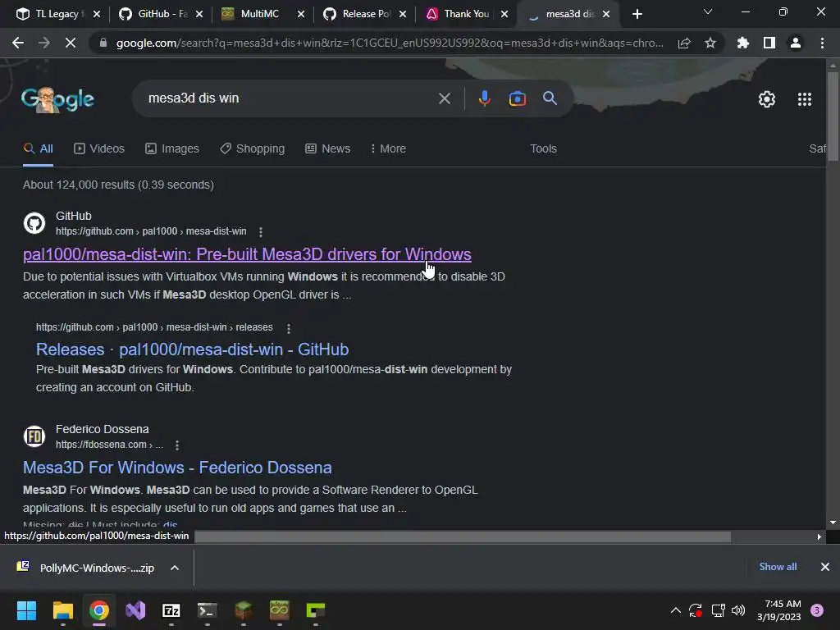Show hidden system tray icons
Screen dimensions: 840x630
(676, 610)
